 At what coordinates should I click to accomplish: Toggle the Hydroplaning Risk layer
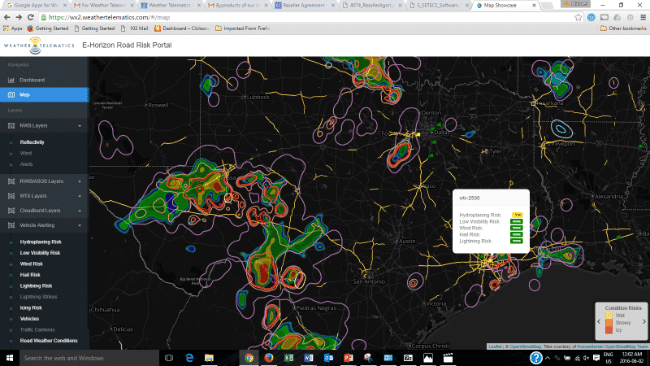pos(41,242)
